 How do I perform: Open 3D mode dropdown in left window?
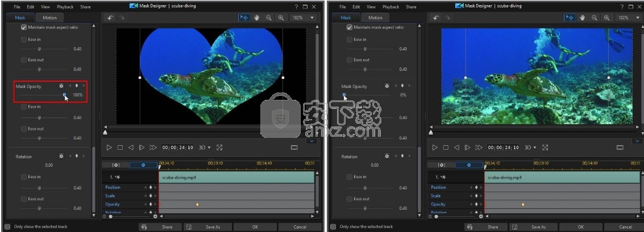tap(205, 147)
